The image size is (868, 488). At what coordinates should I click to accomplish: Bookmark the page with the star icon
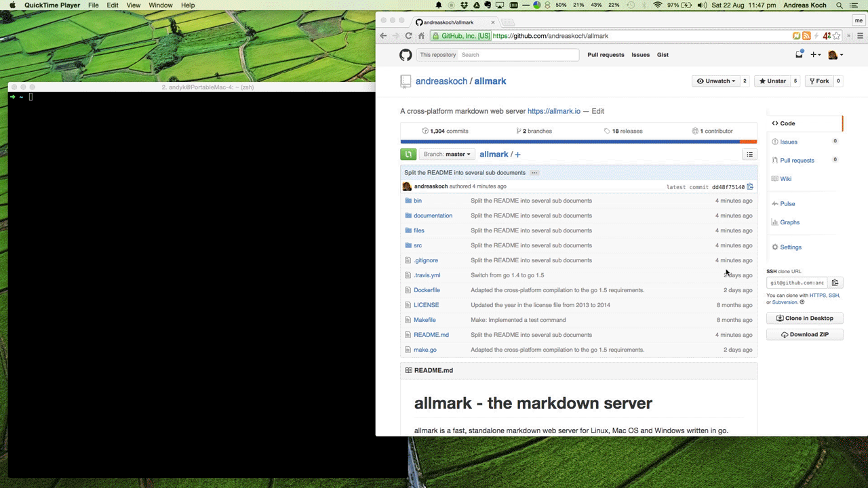click(836, 36)
